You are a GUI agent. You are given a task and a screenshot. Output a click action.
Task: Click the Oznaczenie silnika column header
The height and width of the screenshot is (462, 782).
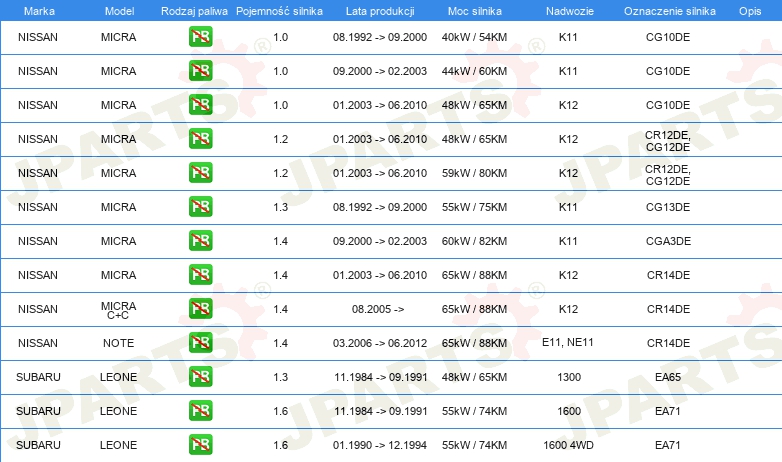point(669,11)
